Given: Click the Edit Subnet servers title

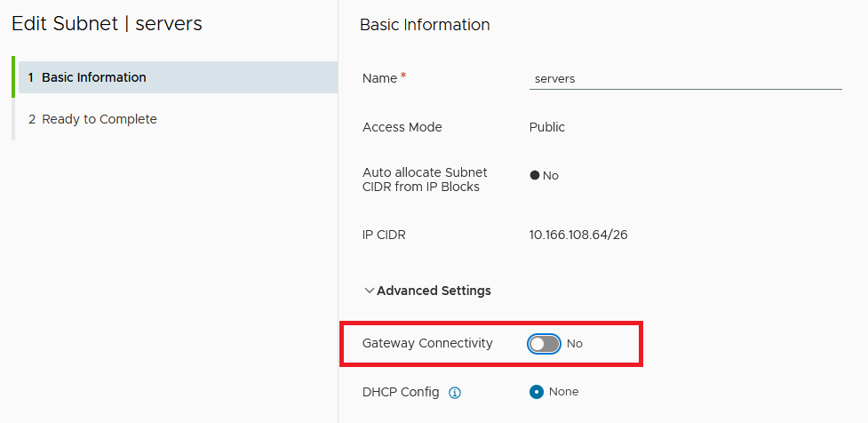Looking at the screenshot, I should coord(107,24).
